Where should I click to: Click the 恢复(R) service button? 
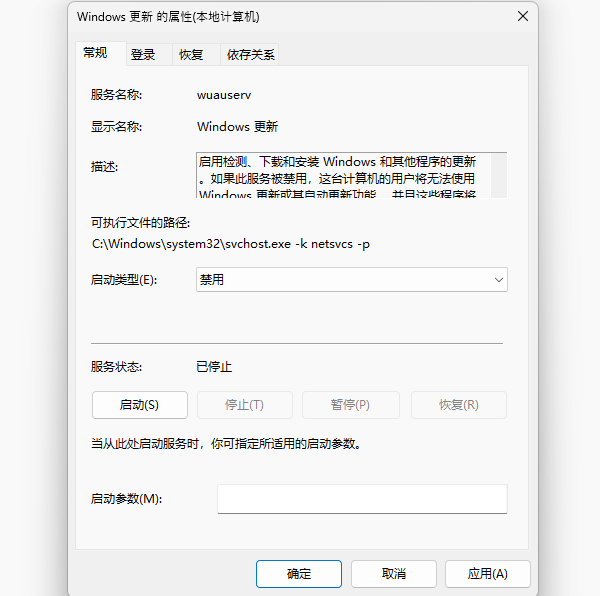coord(459,405)
